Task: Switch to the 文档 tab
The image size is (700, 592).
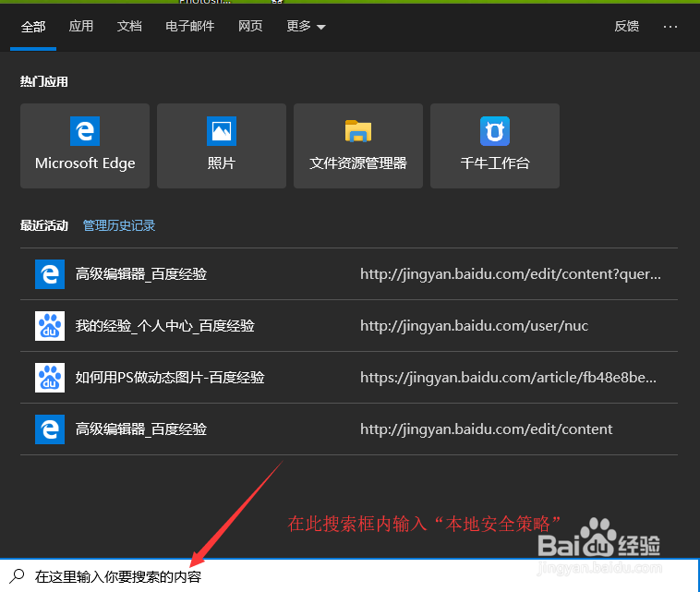Action: tap(129, 26)
